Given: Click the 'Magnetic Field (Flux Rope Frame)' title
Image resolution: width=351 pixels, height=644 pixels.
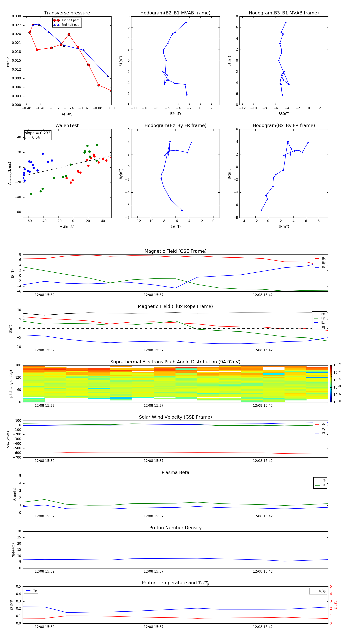Looking at the screenshot, I should 175,307.
